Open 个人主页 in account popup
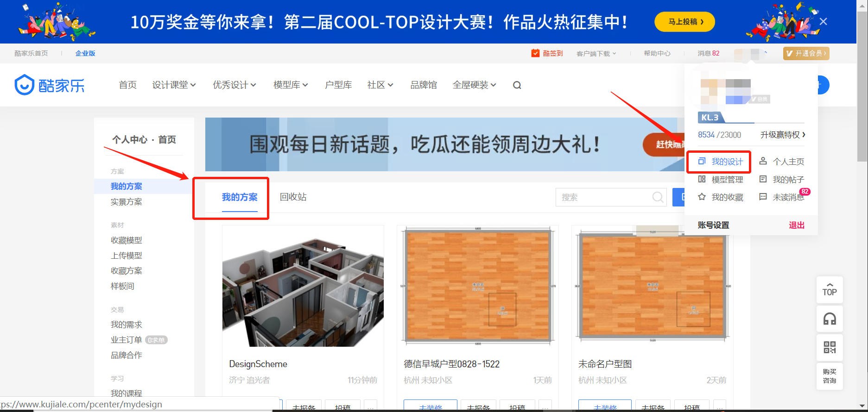This screenshot has height=412, width=868. pos(782,162)
